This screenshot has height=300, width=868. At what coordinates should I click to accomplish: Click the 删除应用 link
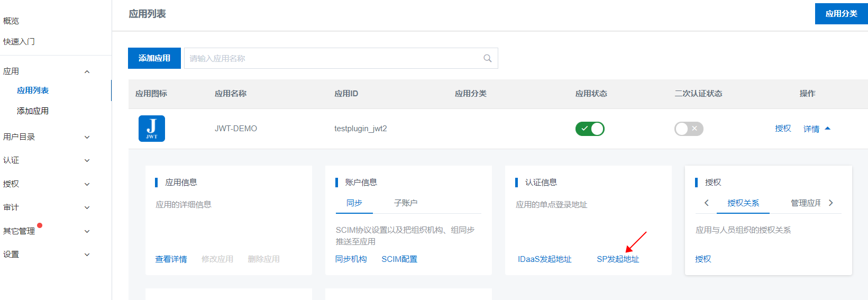tap(264, 259)
